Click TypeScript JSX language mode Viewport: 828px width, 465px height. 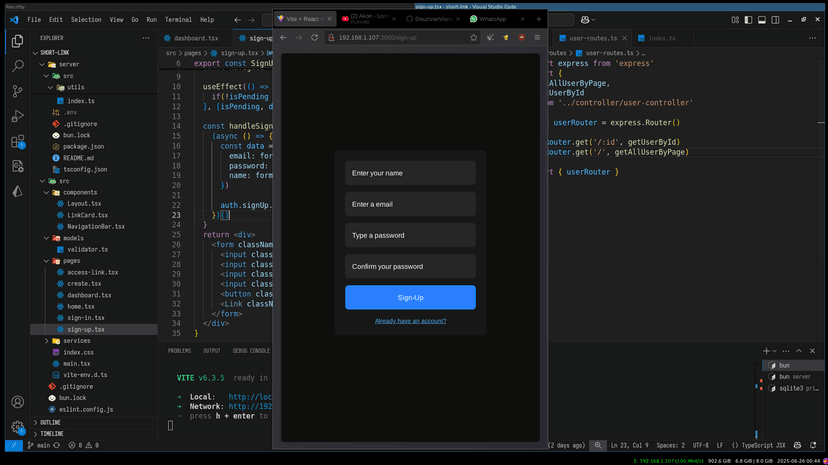point(758,445)
